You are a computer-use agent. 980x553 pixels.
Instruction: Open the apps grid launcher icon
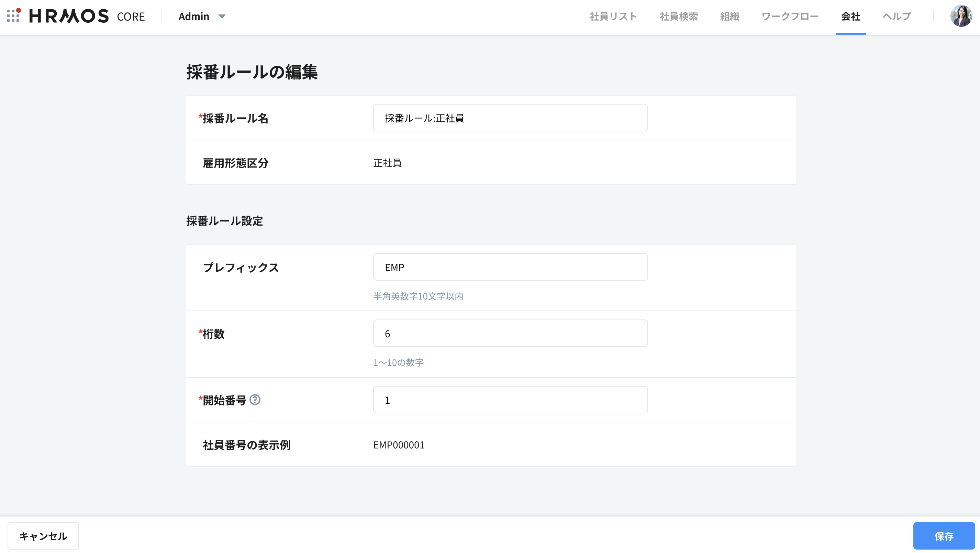[14, 16]
